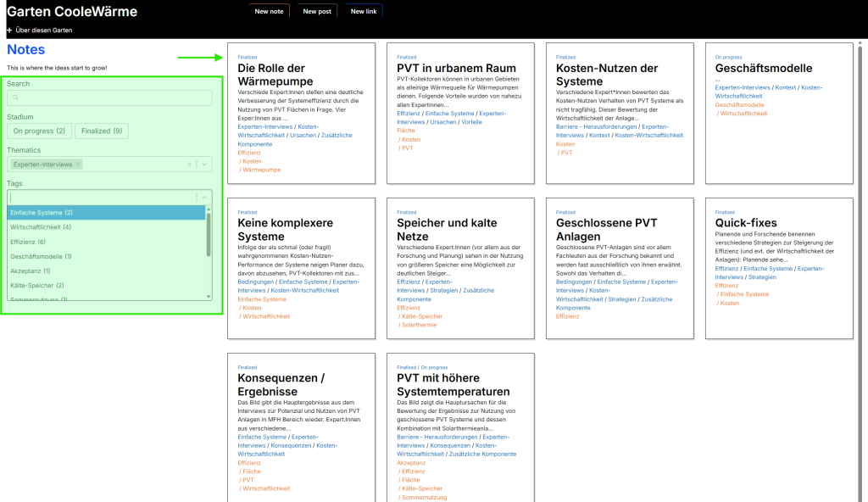
Task: Open note 'Die Rolle der Wärmepumpe'
Action: (275, 75)
